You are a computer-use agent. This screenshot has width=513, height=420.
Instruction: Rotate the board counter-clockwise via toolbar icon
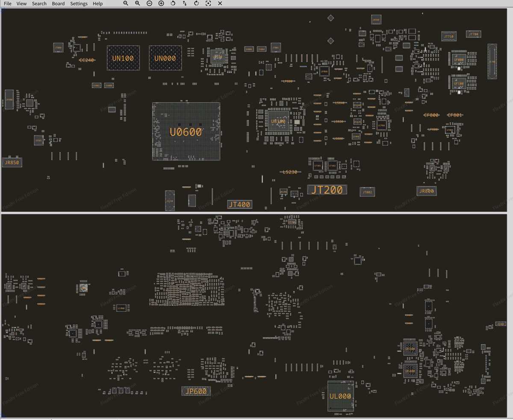(x=173, y=3)
